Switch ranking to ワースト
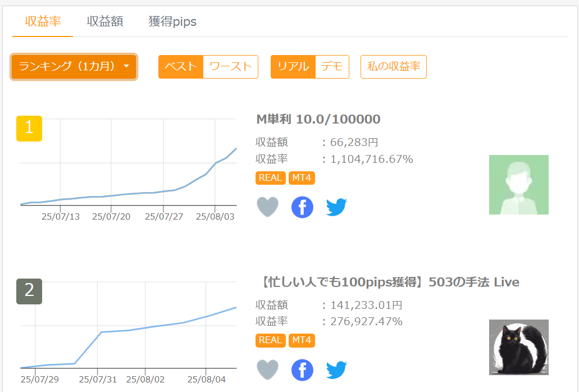The width and height of the screenshot is (579, 392). click(230, 67)
